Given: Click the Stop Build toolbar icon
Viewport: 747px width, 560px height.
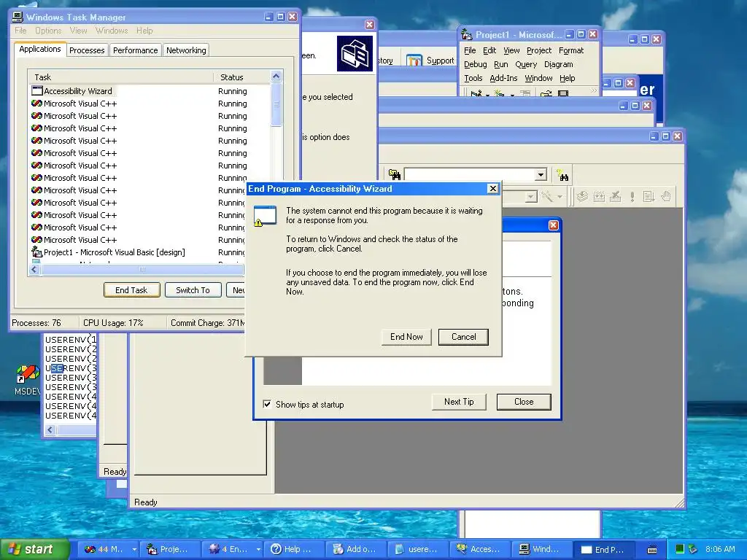Looking at the screenshot, I should [616, 196].
